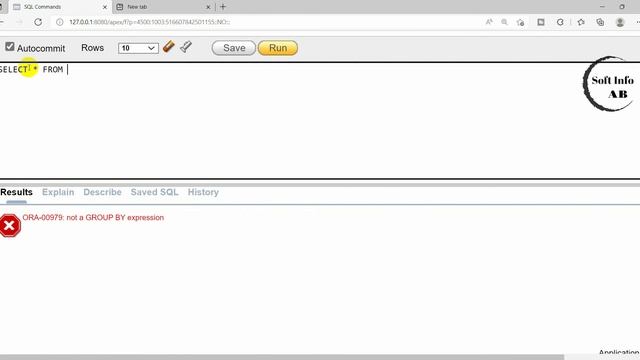
Task: Open the Rows count dropdown
Action: coord(138,48)
